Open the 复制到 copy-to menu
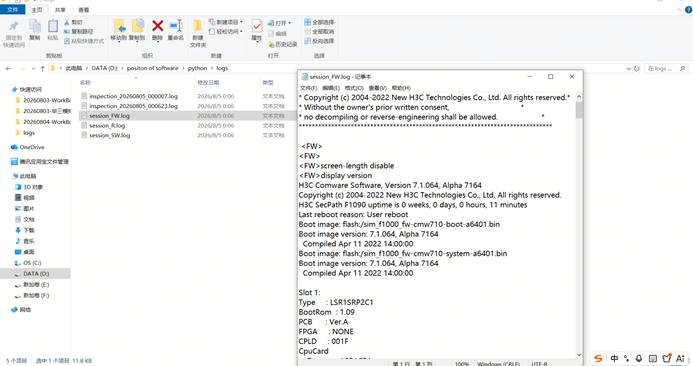693x366 pixels. click(x=137, y=30)
